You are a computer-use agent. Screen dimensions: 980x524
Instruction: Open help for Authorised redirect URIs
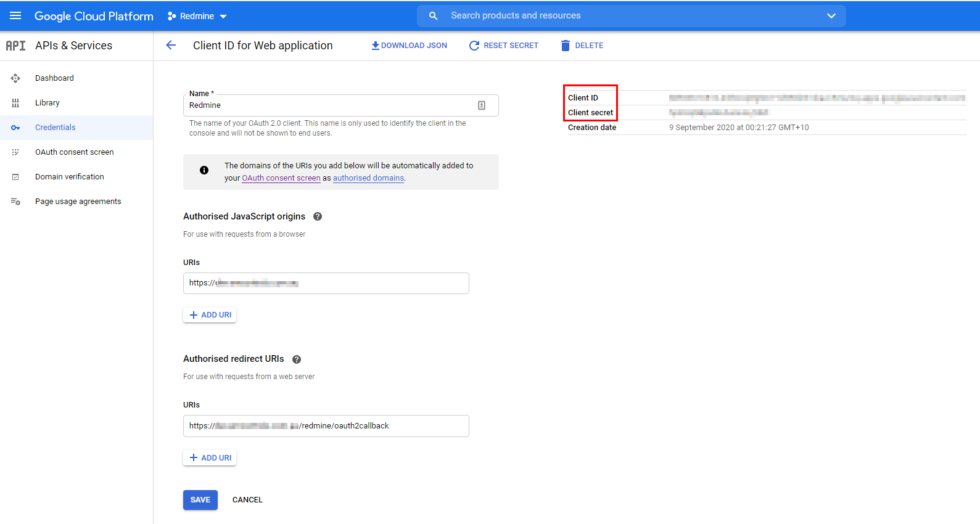(297, 359)
